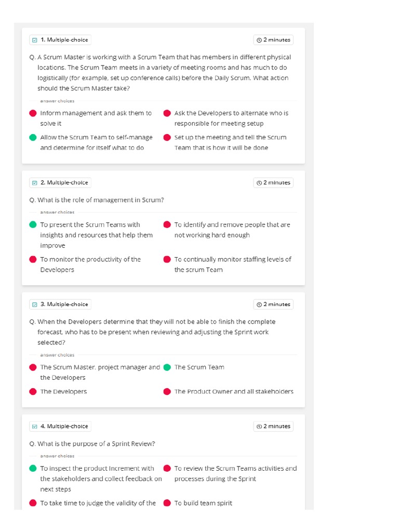Click the clock icon on question 3 timer
This screenshot has height=532, width=399.
click(x=259, y=304)
